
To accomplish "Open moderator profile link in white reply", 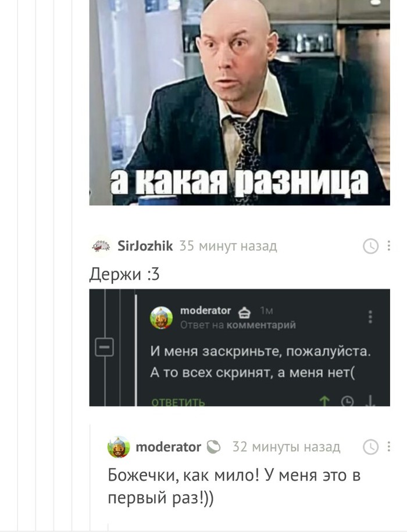I will point(168,447).
